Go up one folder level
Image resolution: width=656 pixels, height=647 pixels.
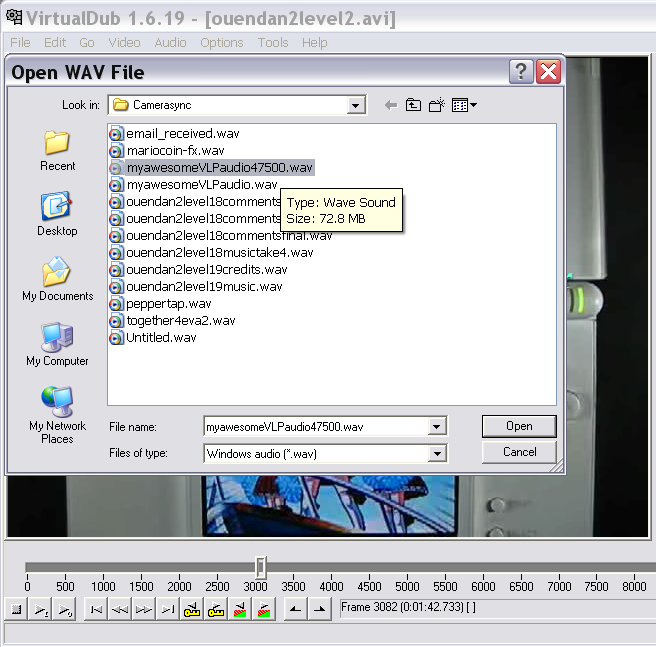click(x=413, y=105)
